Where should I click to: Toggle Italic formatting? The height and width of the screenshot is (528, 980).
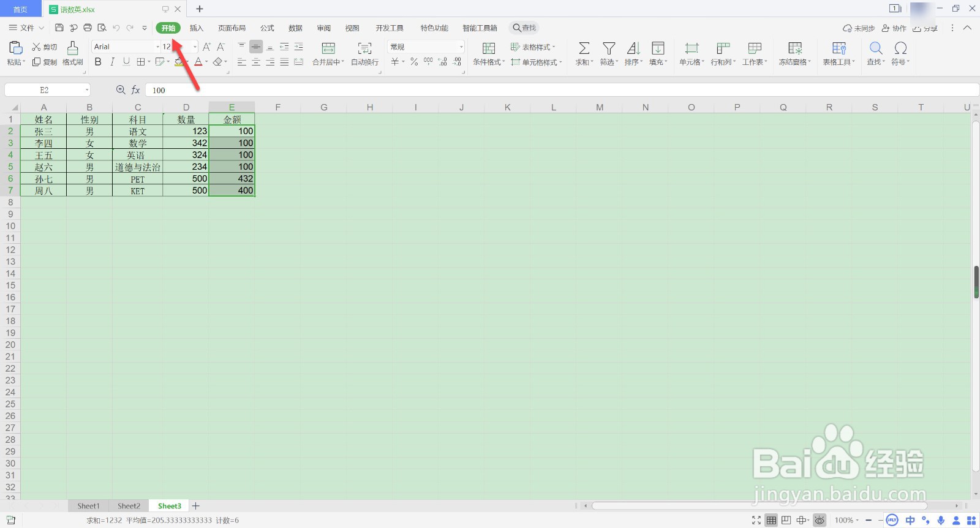[112, 62]
